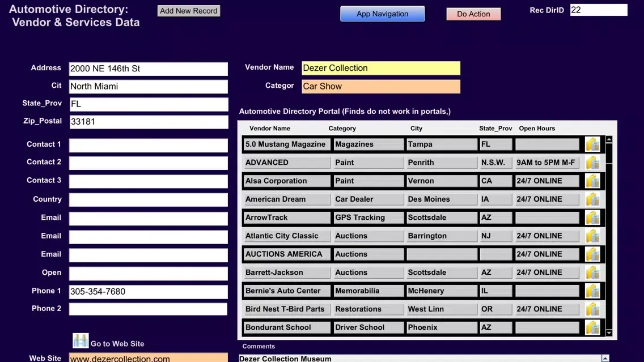Open the 5.0 Mustang Magazine row's building icon
Viewport: 644px width, 362px height.
(x=592, y=144)
